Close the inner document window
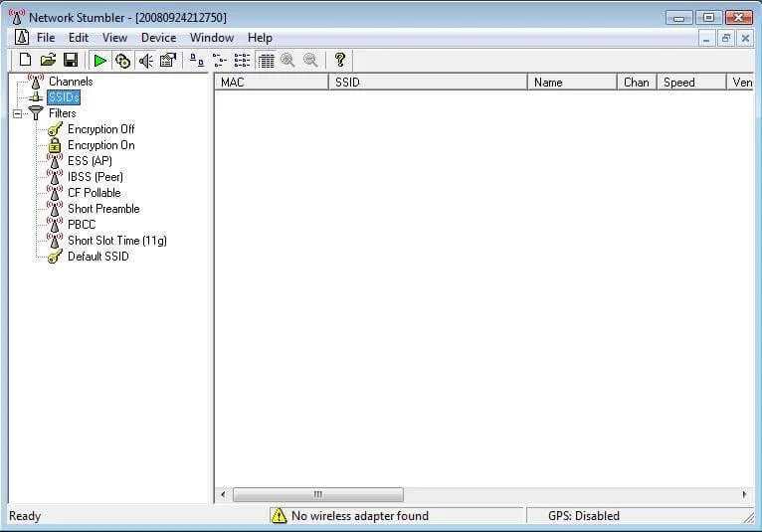762x532 pixels. pyautogui.click(x=745, y=38)
